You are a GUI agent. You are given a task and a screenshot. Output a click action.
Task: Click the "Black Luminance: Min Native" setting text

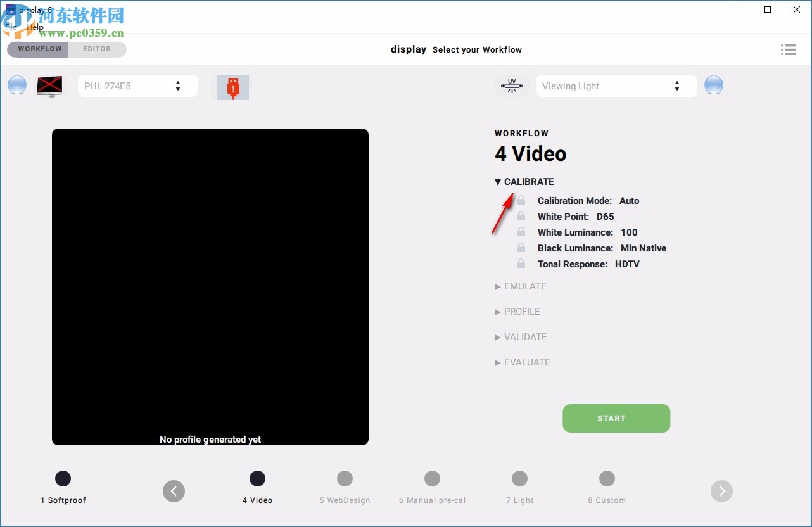(x=602, y=248)
